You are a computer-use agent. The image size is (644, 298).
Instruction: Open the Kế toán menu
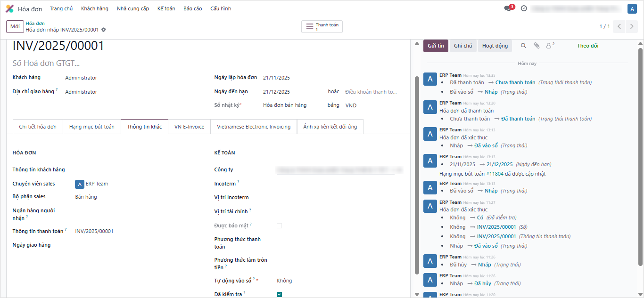166,8
